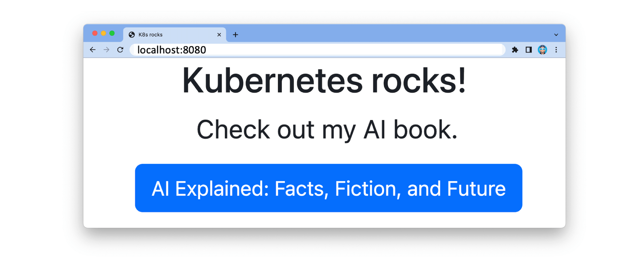Open a new tab with plus
This screenshot has width=644, height=265.
pyautogui.click(x=235, y=35)
